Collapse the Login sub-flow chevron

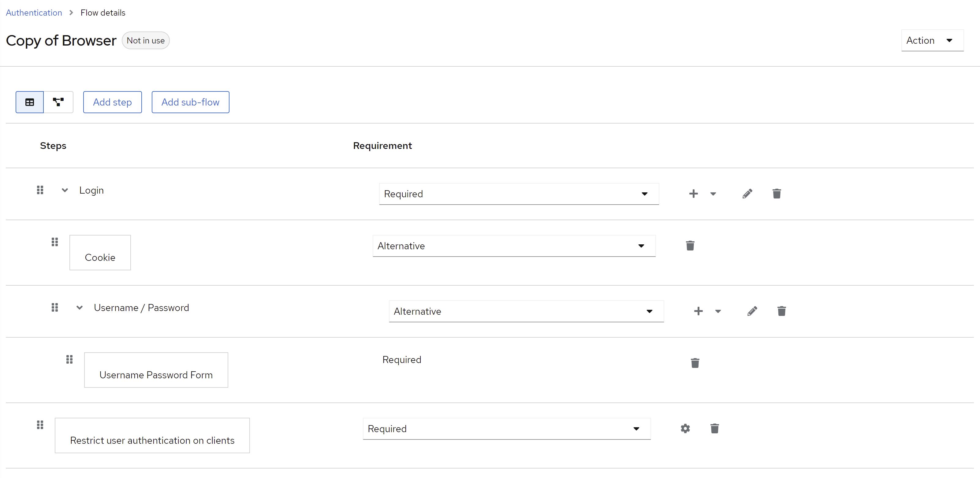pyautogui.click(x=65, y=190)
